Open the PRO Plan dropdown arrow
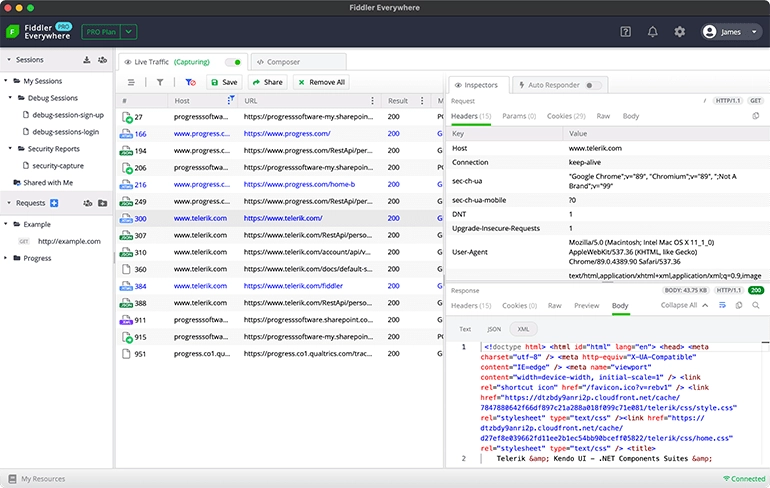This screenshot has width=770, height=488. click(x=130, y=32)
